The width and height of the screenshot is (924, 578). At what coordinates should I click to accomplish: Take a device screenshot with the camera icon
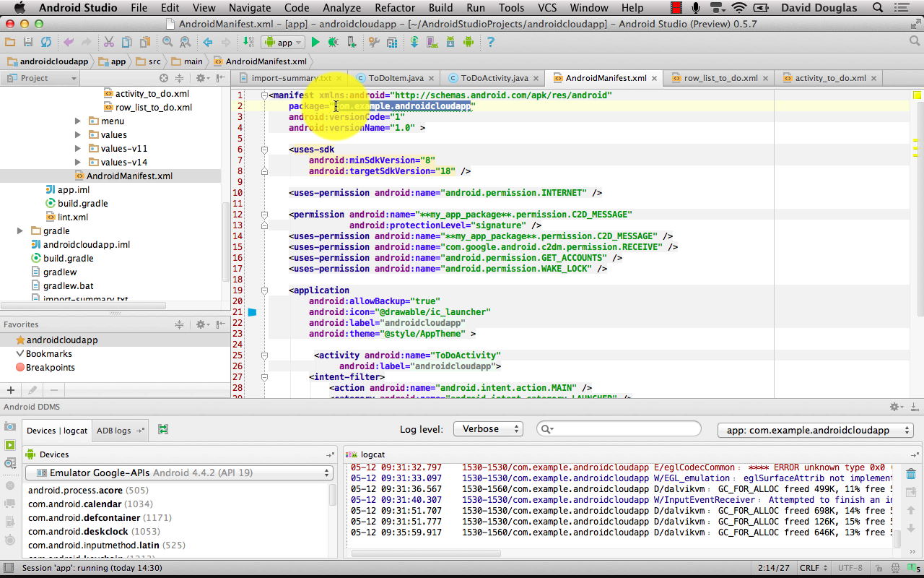tap(10, 428)
